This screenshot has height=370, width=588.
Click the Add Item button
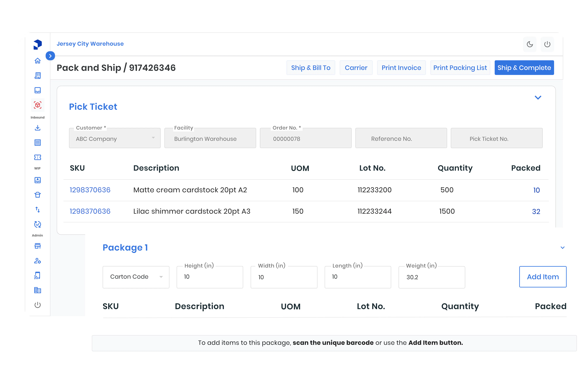tap(543, 277)
